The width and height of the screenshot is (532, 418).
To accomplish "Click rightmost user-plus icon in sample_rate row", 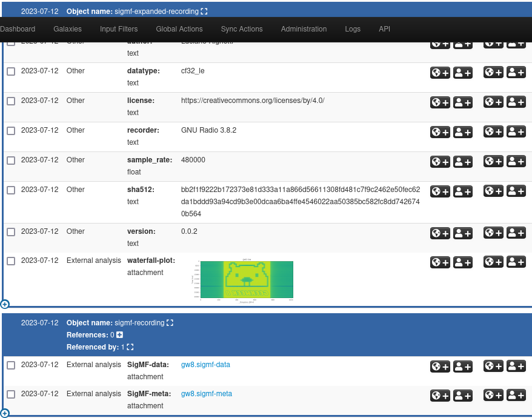I will point(516,161).
